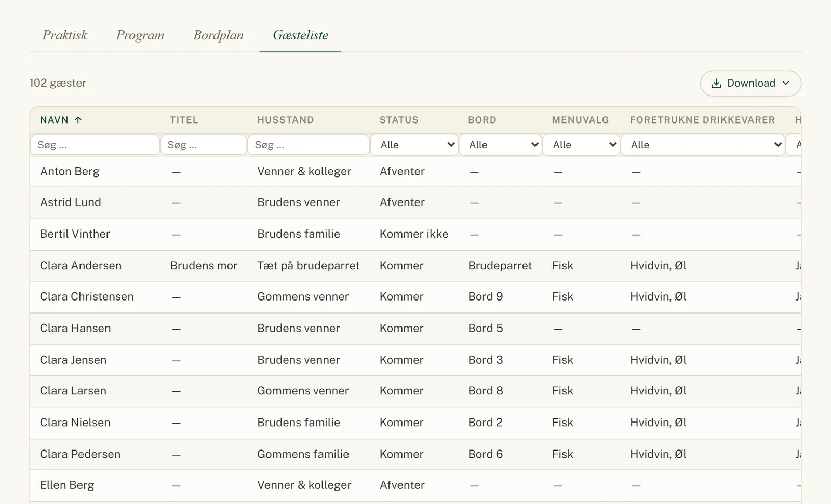The image size is (831, 504).
Task: Focus the Husstand search field
Action: point(309,145)
